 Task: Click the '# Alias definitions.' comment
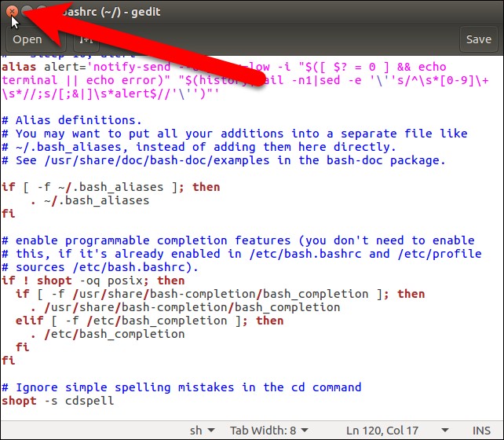tap(71, 120)
